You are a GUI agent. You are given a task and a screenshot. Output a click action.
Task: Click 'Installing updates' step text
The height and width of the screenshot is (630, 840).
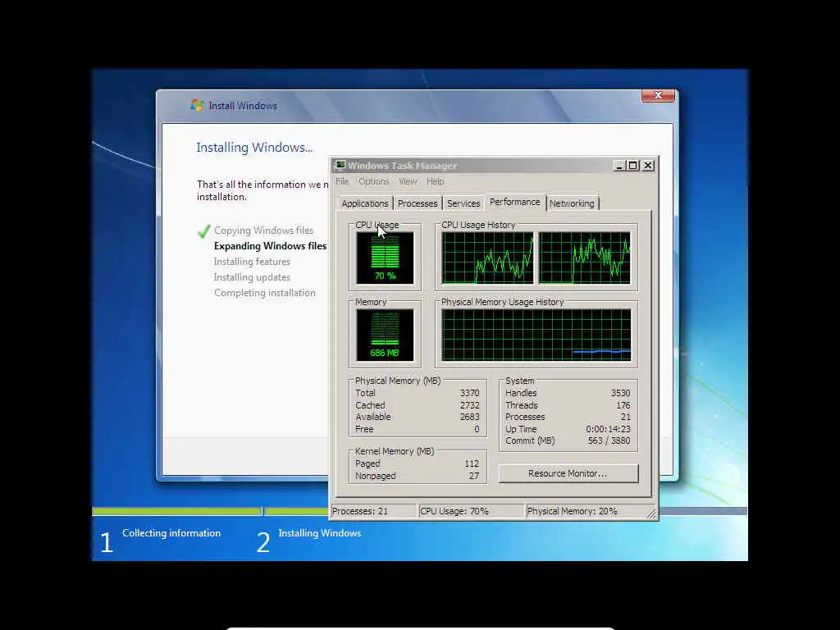tap(252, 277)
